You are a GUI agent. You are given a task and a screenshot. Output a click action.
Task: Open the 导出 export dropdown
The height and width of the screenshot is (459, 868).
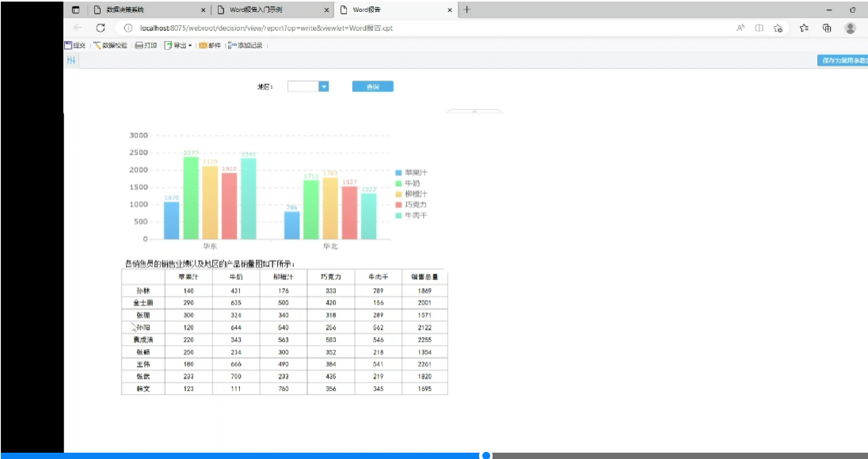click(178, 45)
